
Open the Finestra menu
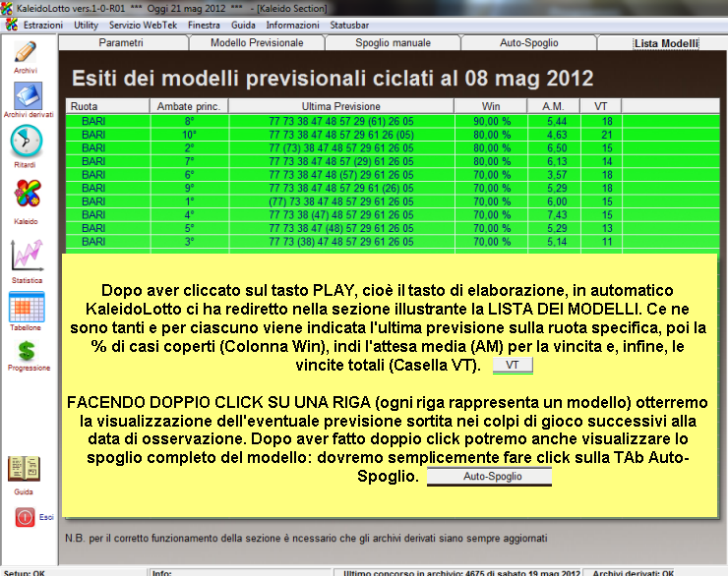(x=204, y=25)
